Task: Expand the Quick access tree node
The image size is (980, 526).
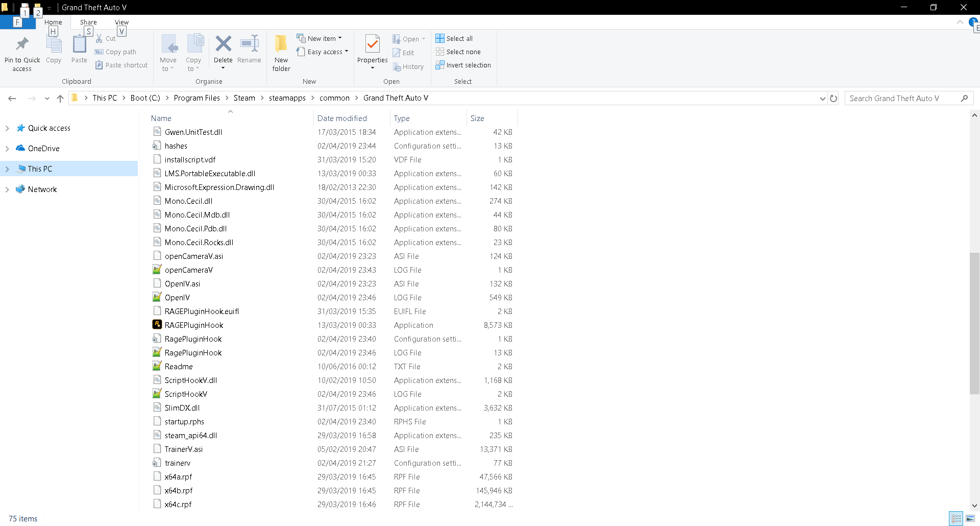Action: point(7,128)
